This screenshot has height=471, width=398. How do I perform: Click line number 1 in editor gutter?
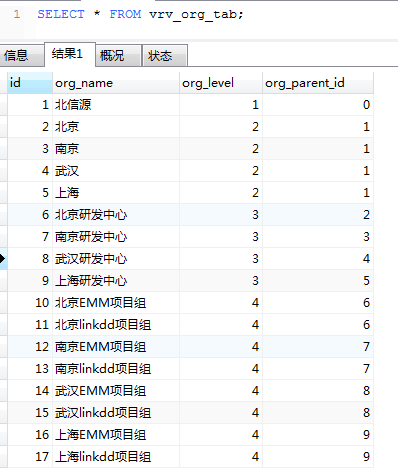17,14
